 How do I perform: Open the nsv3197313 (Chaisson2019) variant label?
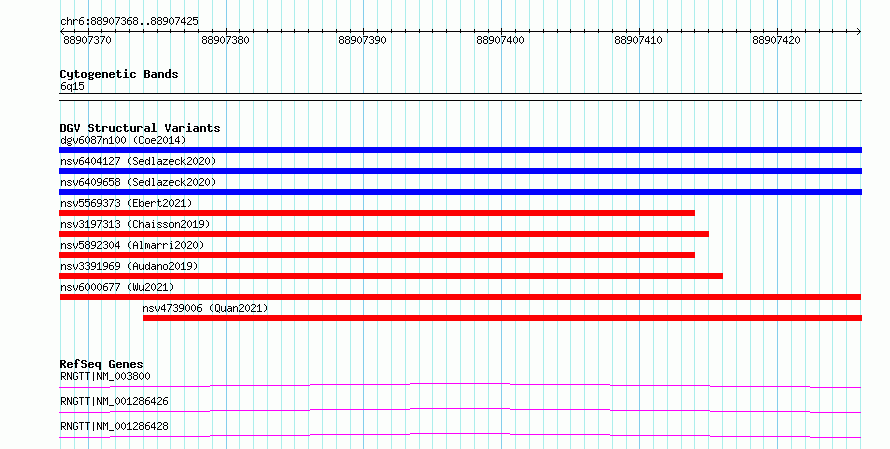135,224
